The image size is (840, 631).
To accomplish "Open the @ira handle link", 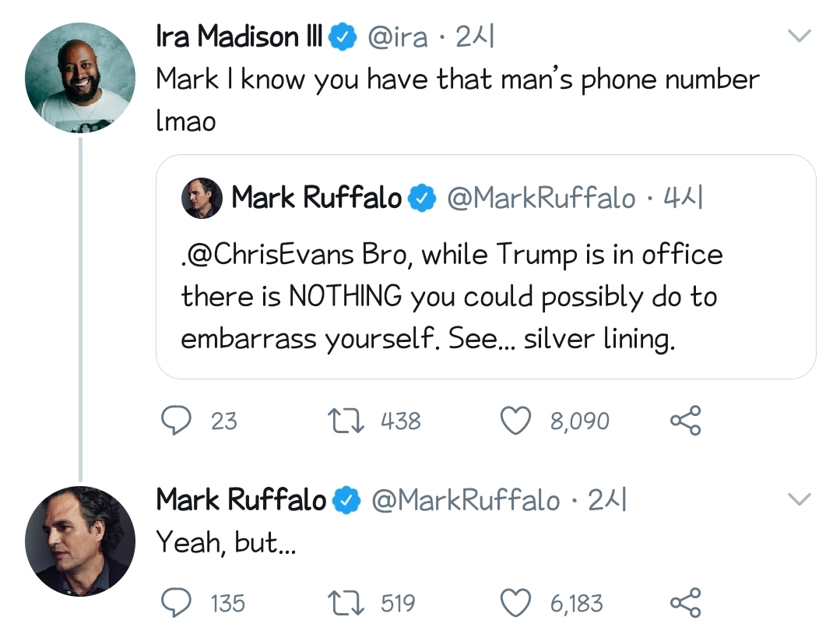I will [x=397, y=37].
